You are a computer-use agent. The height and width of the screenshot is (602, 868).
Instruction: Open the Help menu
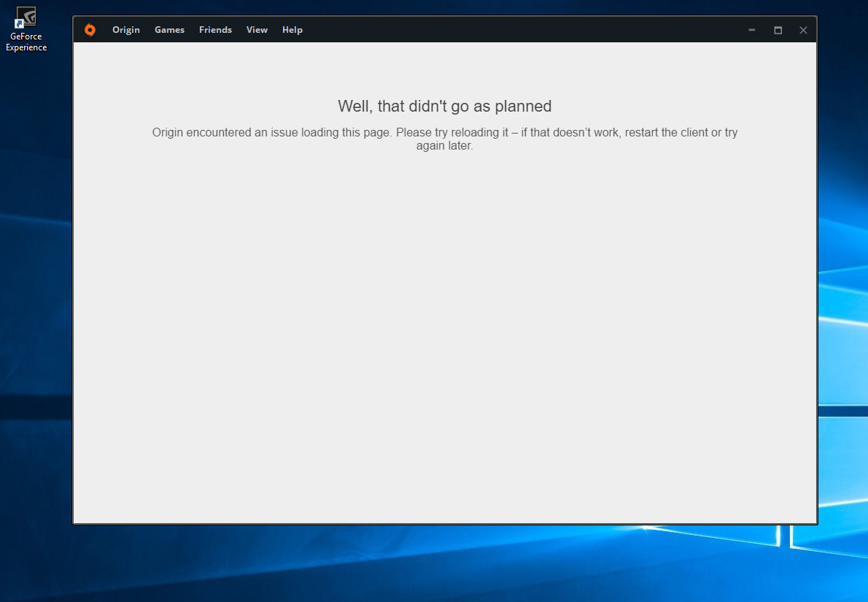pos(292,30)
